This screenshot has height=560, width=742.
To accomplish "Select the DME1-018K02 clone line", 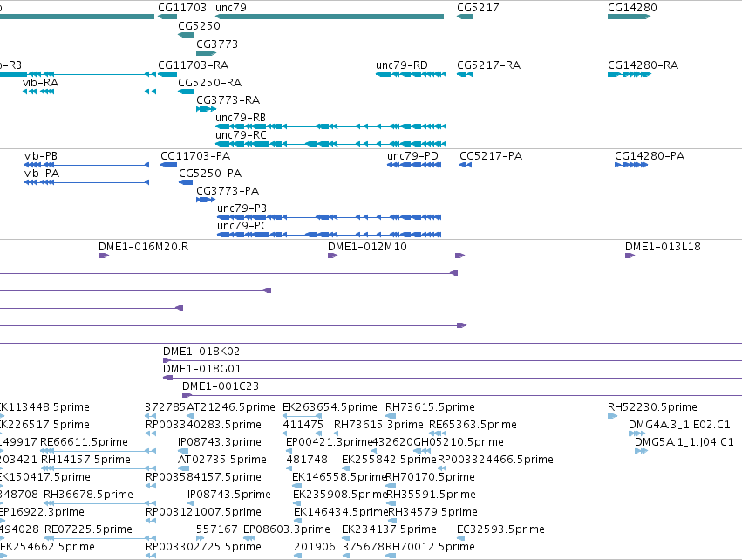I will coord(453,360).
